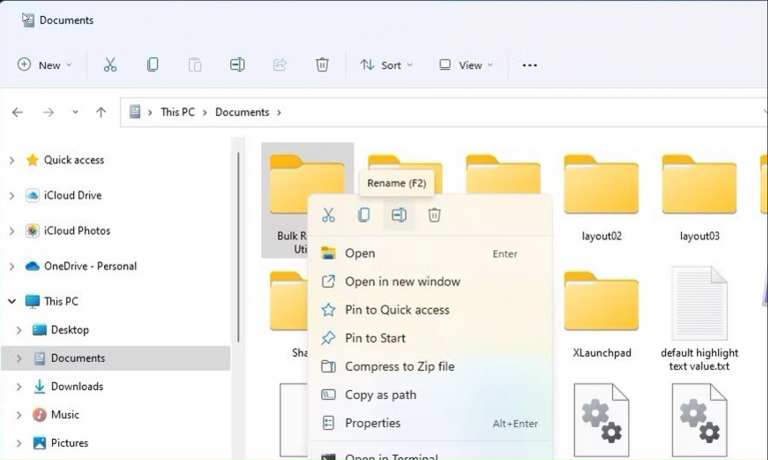Select Copy as path menu entry
The image size is (768, 460).
click(x=380, y=395)
